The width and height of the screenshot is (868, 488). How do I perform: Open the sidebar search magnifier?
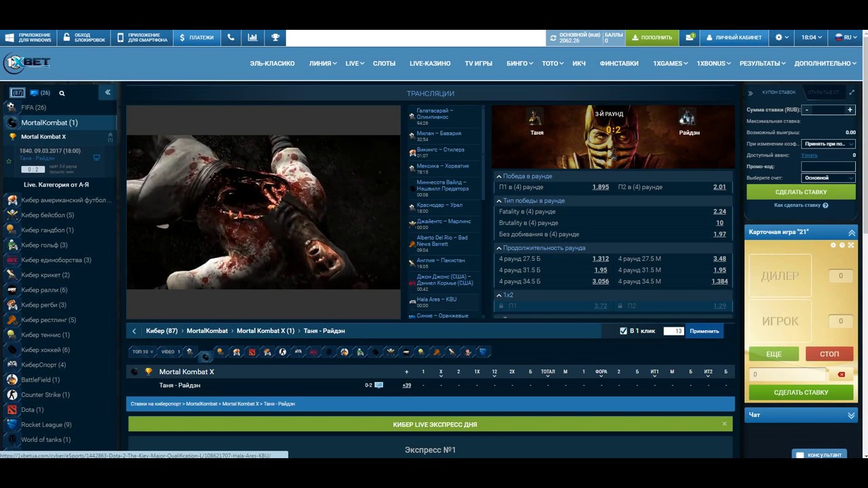coord(62,93)
